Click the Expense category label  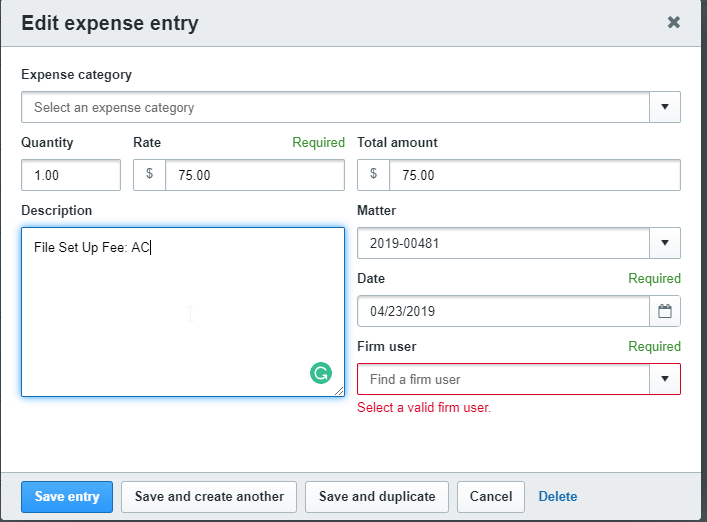[x=76, y=75]
